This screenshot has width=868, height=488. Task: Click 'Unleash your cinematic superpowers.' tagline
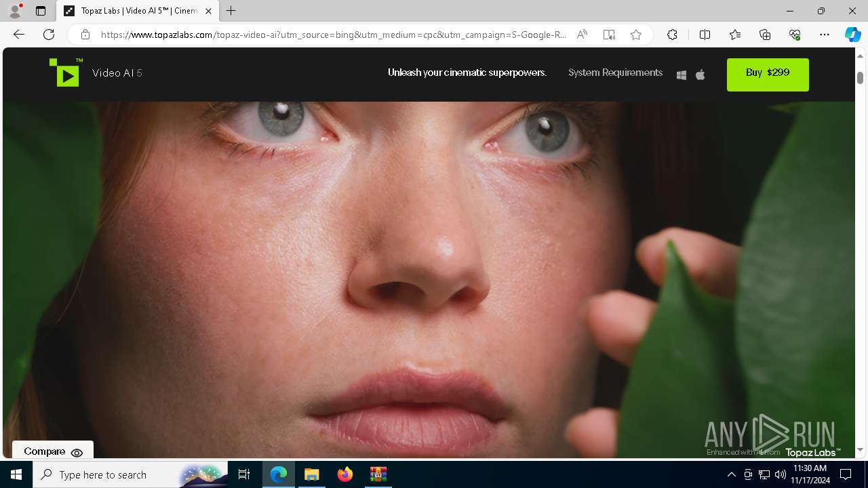pos(467,73)
